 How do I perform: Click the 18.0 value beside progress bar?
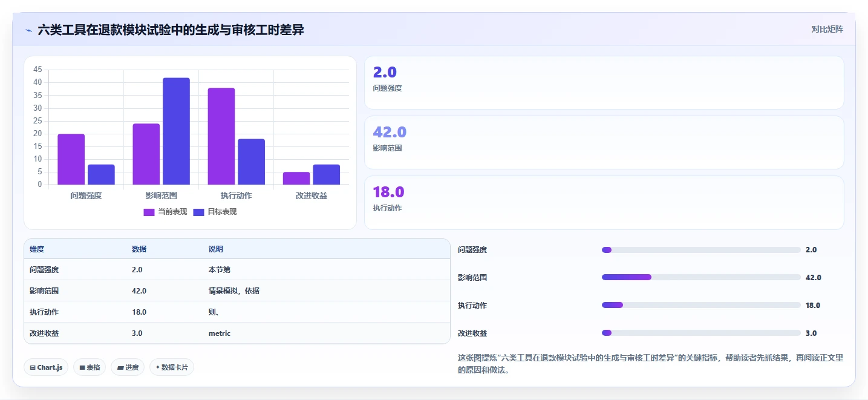[x=813, y=305]
